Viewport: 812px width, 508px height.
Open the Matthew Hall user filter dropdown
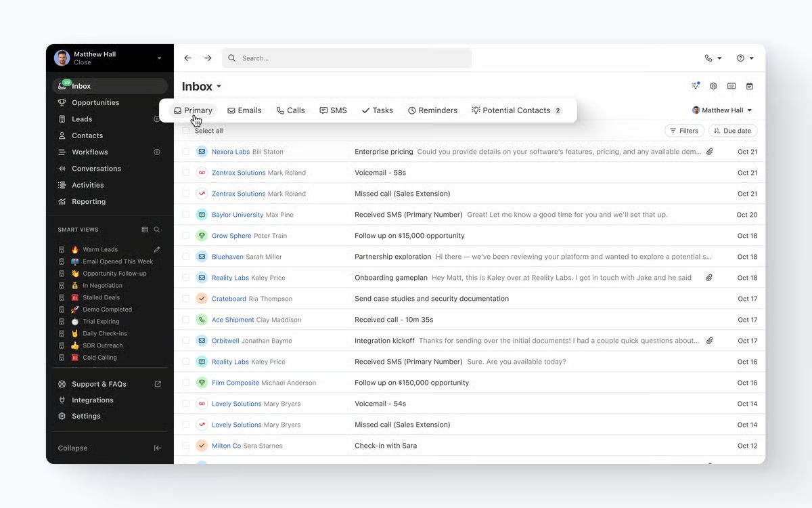722,110
